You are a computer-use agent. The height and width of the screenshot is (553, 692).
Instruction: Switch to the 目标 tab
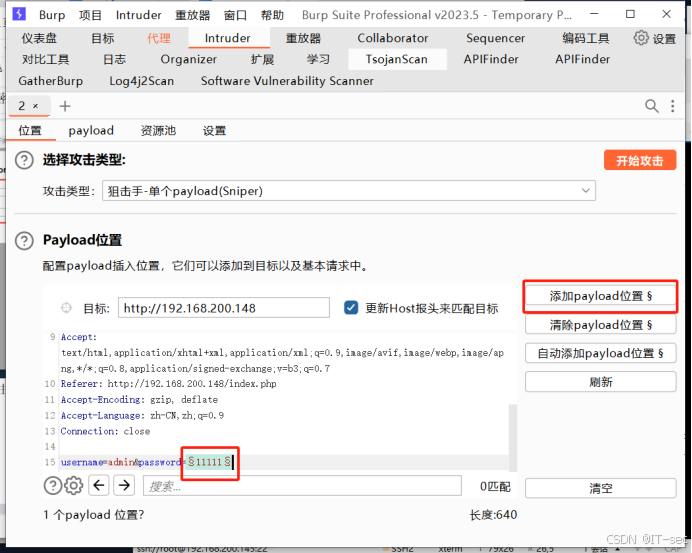pyautogui.click(x=102, y=38)
